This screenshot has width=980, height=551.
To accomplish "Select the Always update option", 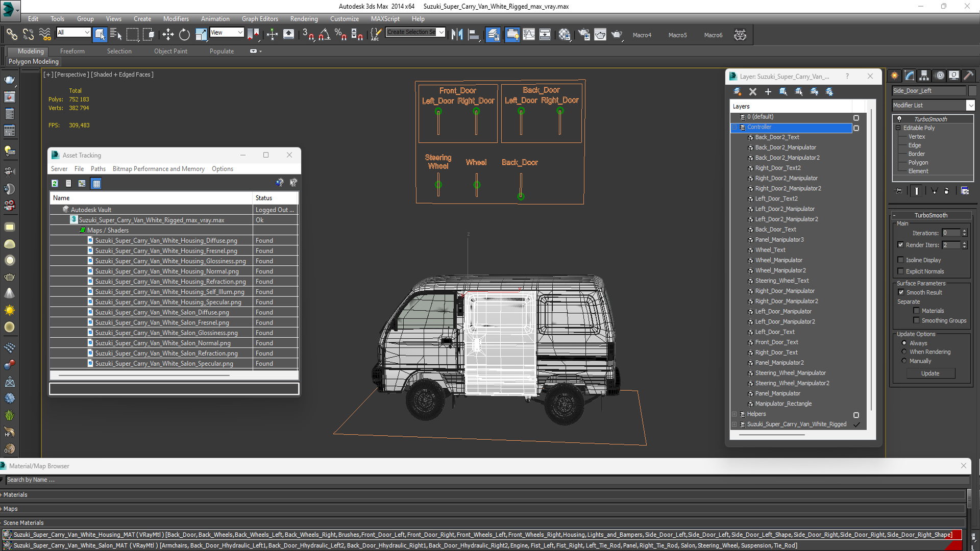I will click(x=904, y=343).
